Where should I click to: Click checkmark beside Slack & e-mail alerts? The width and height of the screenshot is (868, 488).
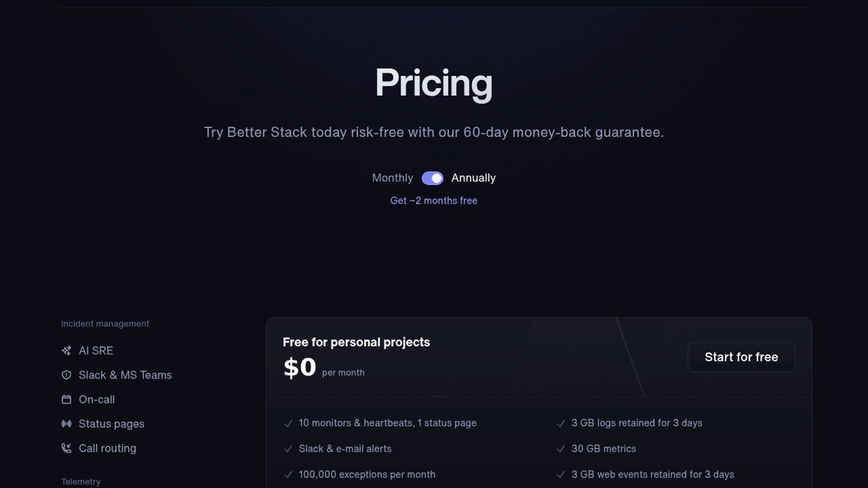[x=288, y=449]
